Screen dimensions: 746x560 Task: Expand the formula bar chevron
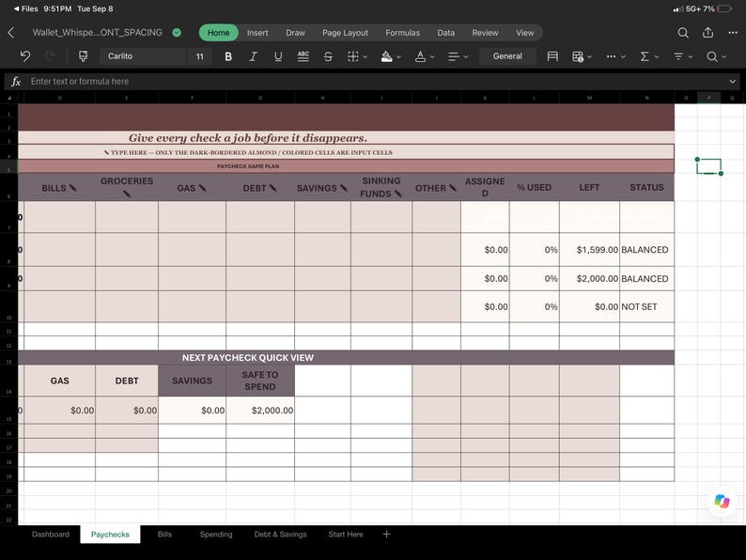tap(733, 82)
